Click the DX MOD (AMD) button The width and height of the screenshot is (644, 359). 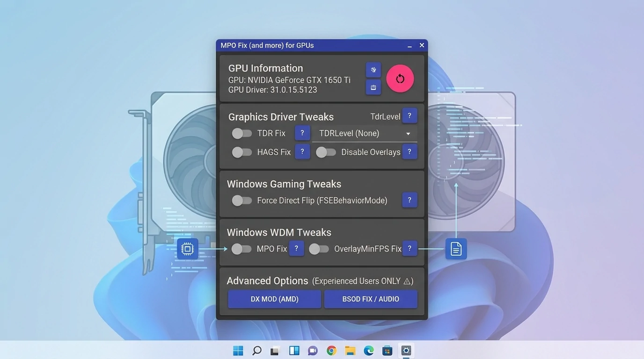point(275,299)
